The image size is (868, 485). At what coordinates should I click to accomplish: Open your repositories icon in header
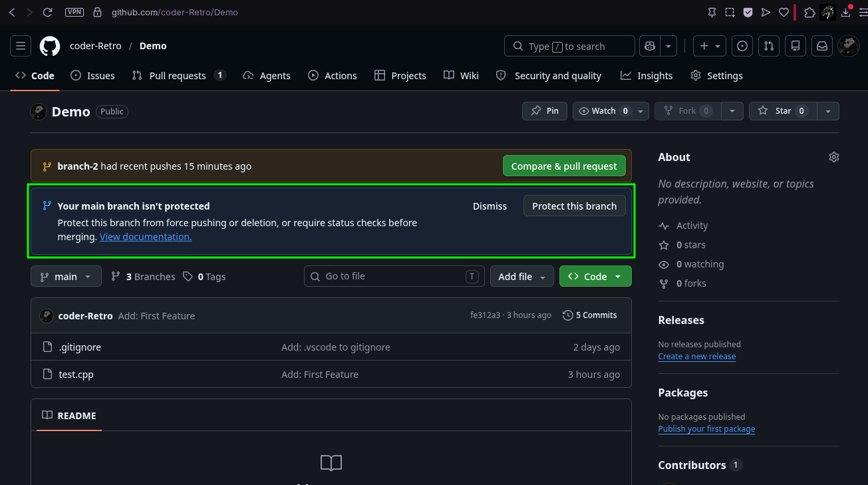(796, 46)
